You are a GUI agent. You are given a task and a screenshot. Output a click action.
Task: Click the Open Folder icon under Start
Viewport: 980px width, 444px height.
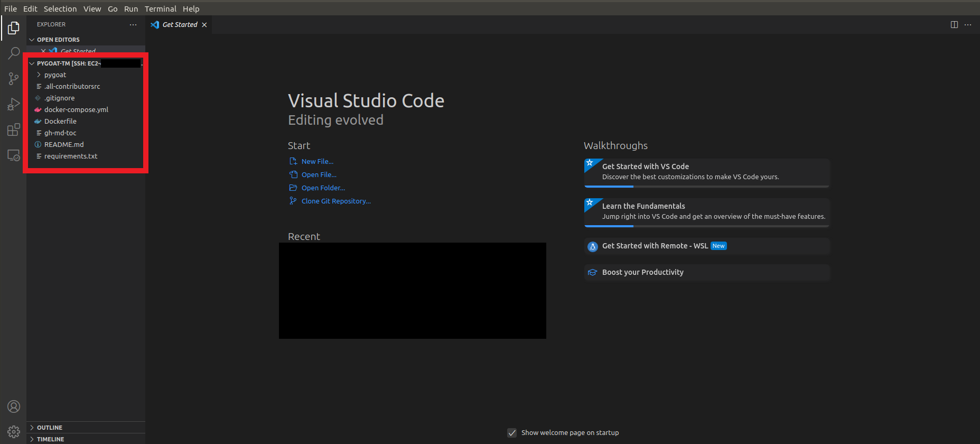[293, 188]
